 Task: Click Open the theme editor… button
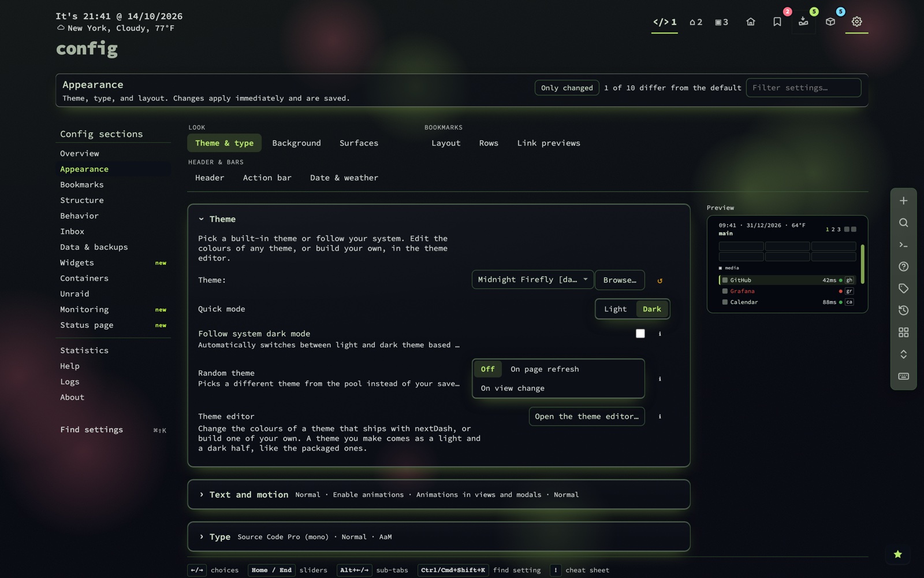coord(587,417)
